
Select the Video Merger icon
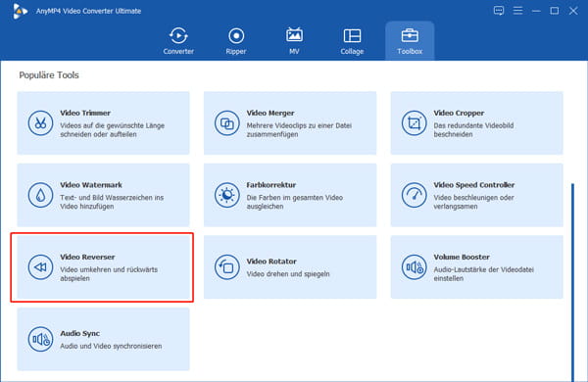(x=227, y=123)
